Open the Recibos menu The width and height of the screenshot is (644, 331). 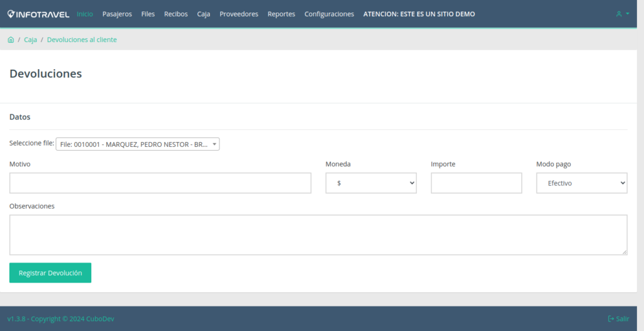(x=176, y=14)
